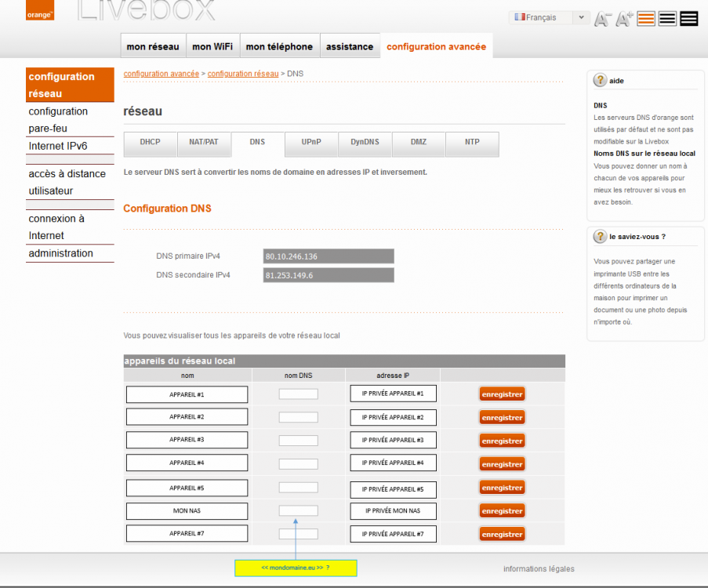
Task: Click the 'le saviez-vous' question mark icon
Action: 600,236
